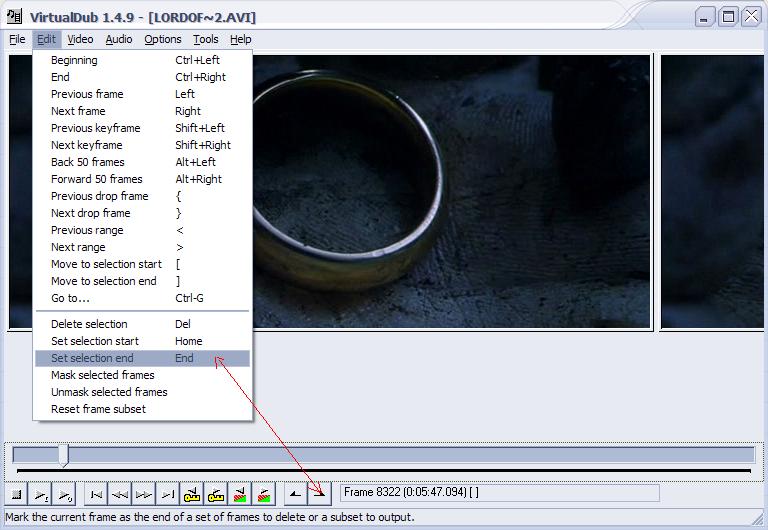Select Next frame menu item
Screen dimensions: 768x530
point(143,111)
